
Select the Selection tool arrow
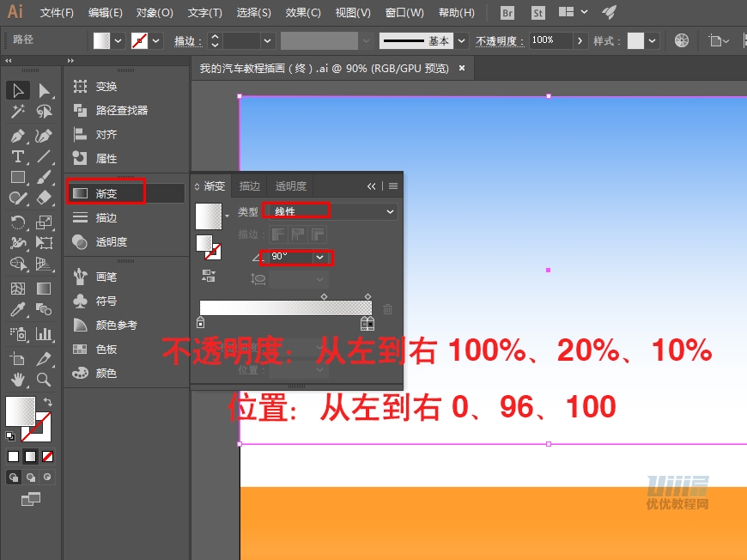click(x=18, y=90)
